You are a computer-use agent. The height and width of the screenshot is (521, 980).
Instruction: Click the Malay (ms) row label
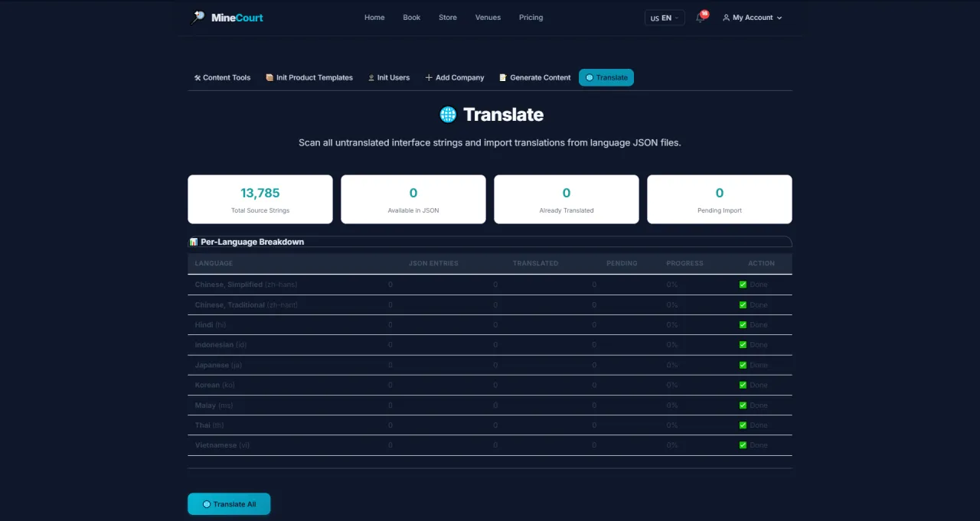[x=214, y=405]
